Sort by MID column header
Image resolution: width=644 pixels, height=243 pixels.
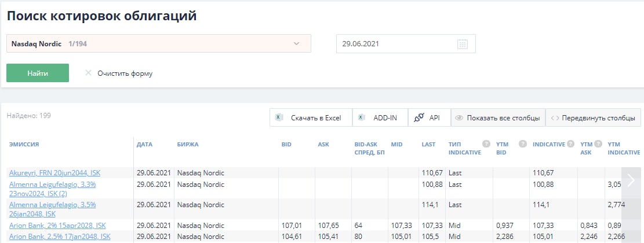click(x=396, y=145)
